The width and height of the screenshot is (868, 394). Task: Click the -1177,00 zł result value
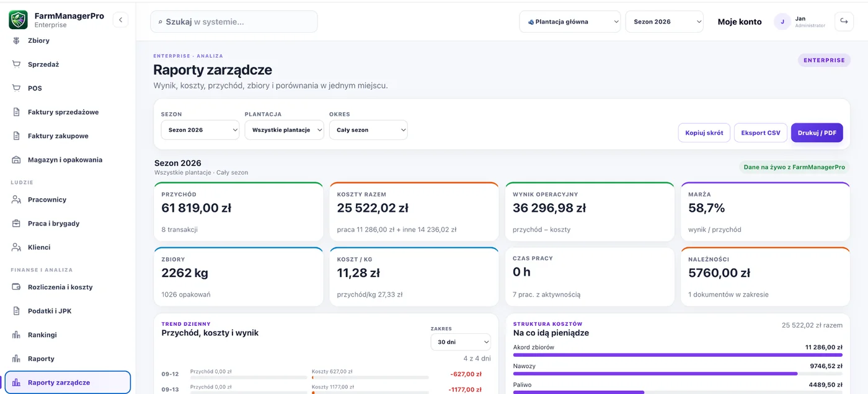tap(464, 390)
